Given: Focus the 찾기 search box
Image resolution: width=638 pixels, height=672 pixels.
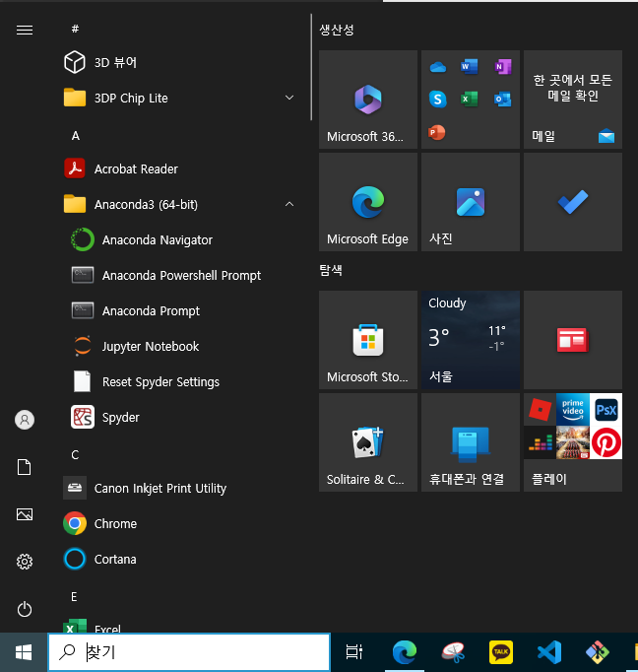Looking at the screenshot, I should tap(189, 652).
